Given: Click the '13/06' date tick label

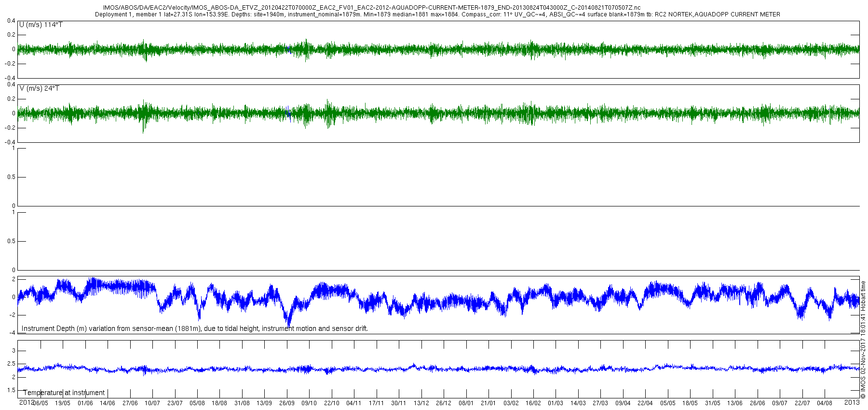Looking at the screenshot, I should pyautogui.click(x=735, y=403).
